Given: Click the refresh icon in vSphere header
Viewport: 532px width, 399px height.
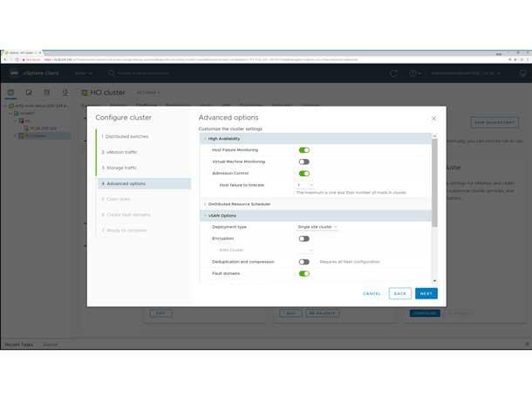Looking at the screenshot, I should [x=393, y=73].
